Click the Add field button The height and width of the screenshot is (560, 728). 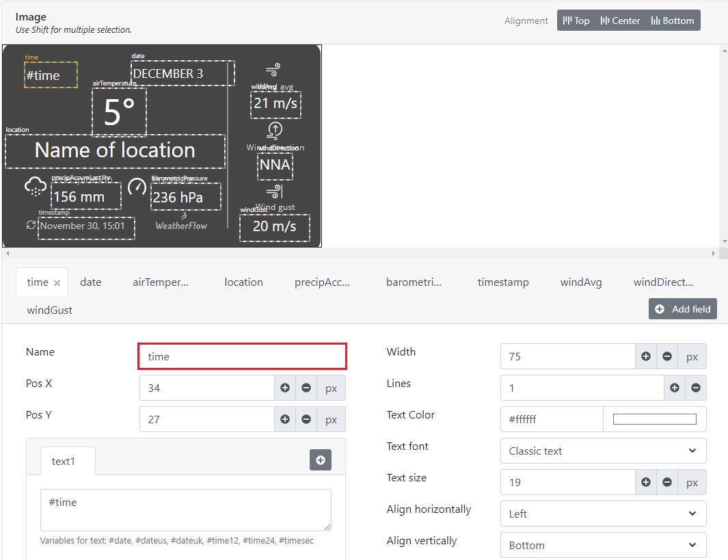682,309
